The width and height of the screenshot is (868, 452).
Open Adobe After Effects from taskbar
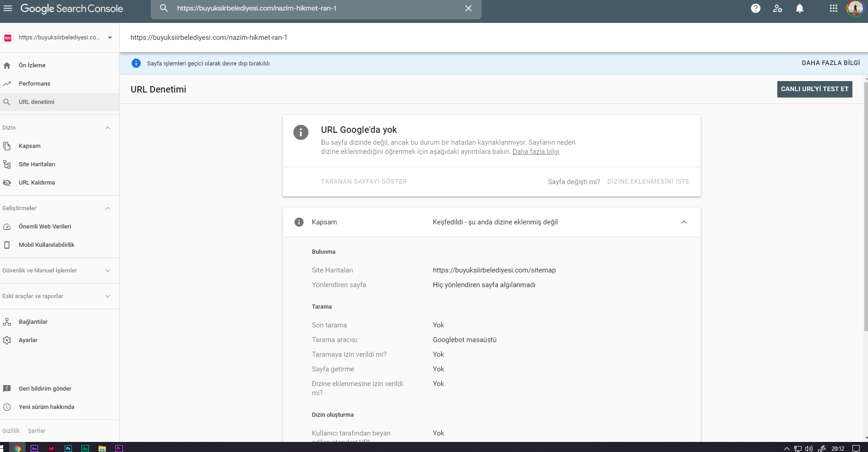point(34,448)
